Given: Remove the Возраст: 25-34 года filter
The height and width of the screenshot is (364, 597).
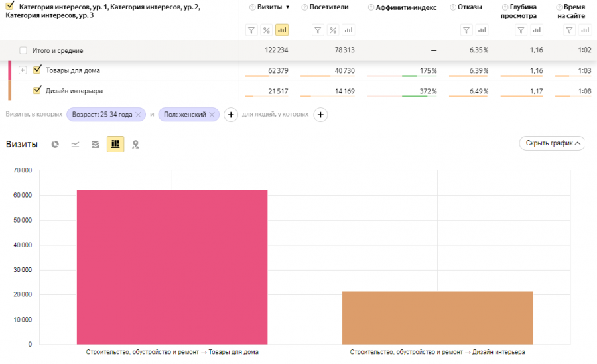Looking at the screenshot, I should coord(138,115).
